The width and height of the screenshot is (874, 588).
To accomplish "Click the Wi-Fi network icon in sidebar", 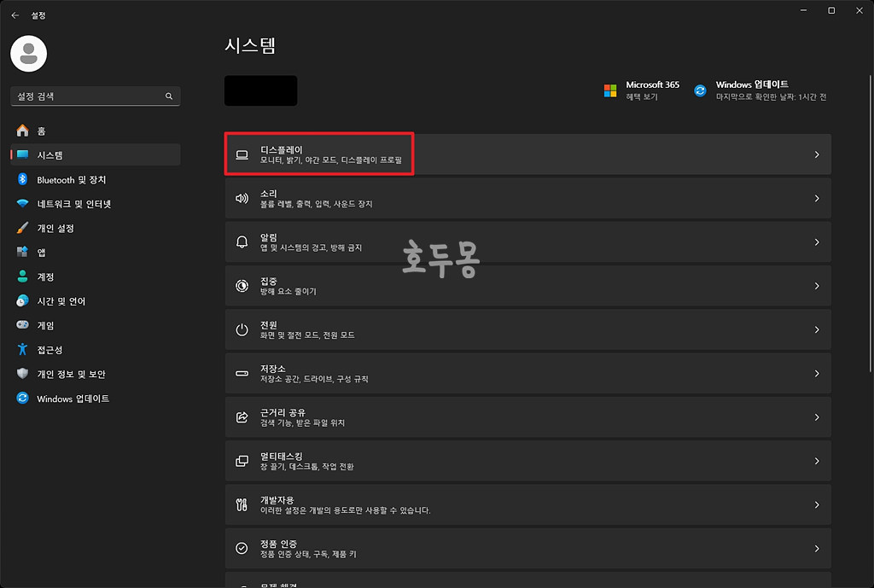I will point(22,204).
